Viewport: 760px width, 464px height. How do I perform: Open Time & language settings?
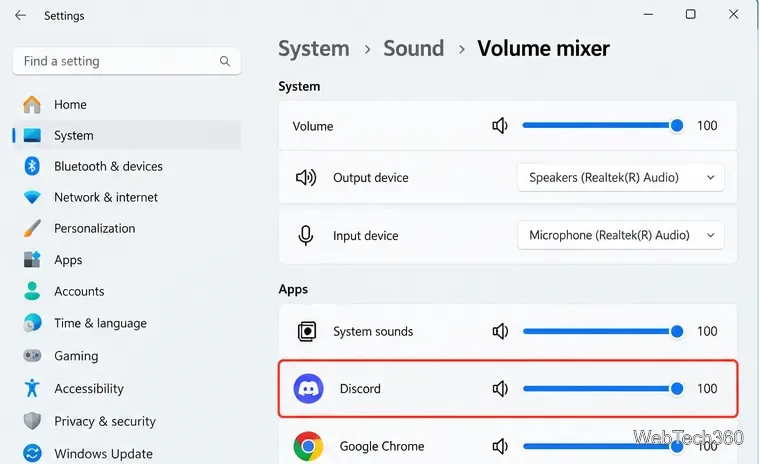point(127,323)
